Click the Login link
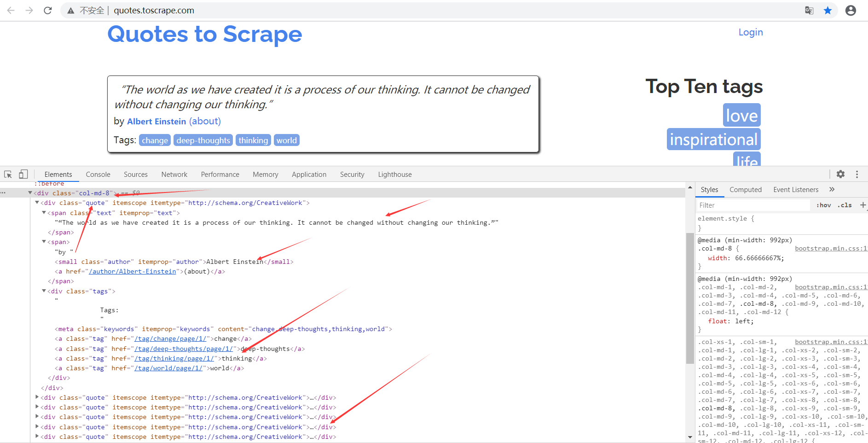This screenshot has width=868, height=443. [750, 32]
